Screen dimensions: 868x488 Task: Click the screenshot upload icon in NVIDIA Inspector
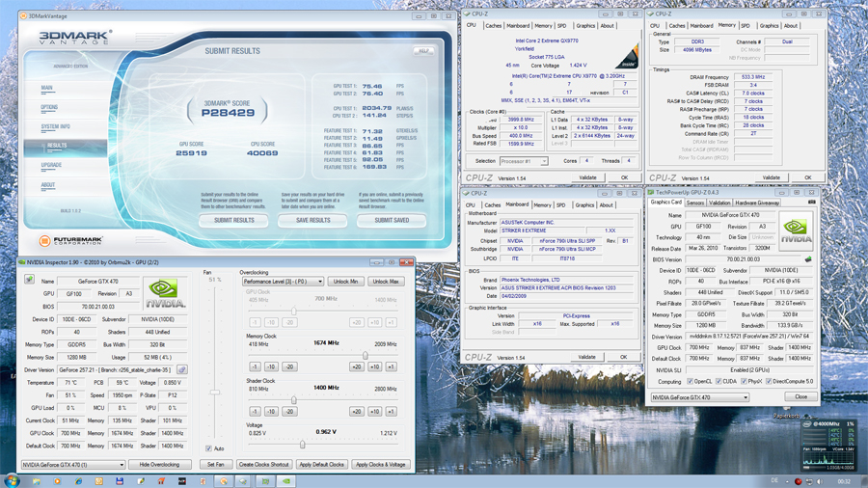[x=29, y=280]
